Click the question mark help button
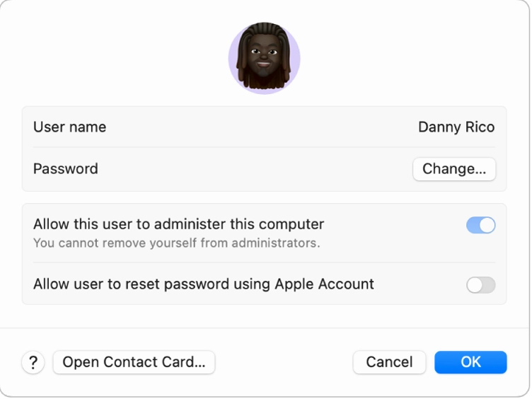532x399 pixels. coord(33,362)
